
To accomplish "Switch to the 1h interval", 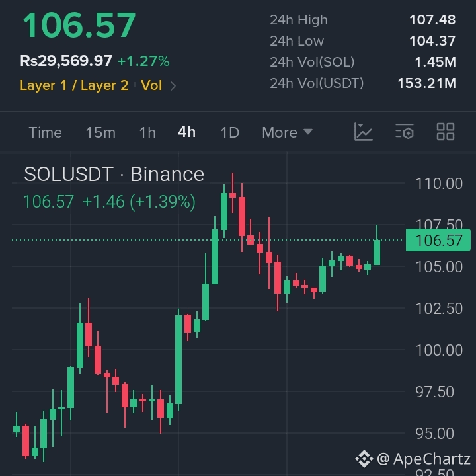I will [147, 132].
